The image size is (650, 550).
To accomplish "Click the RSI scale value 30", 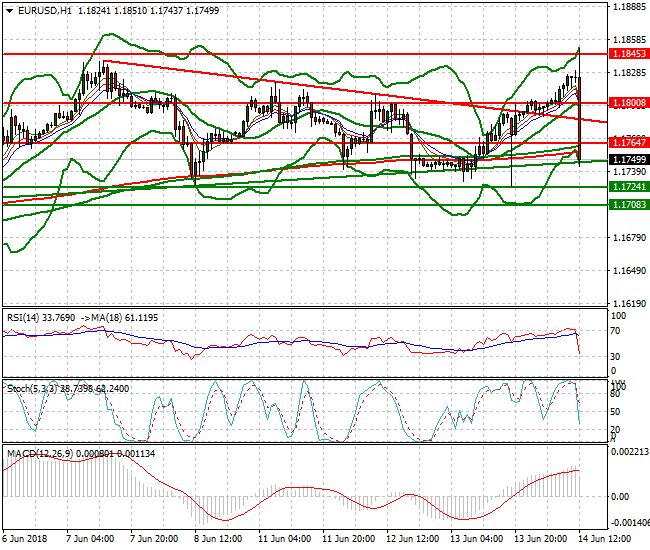I will [x=616, y=356].
